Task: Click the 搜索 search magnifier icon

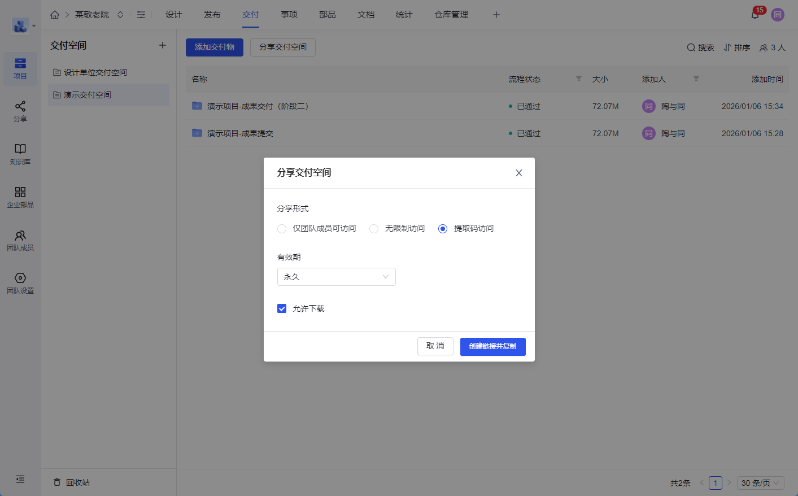Action: [691, 47]
